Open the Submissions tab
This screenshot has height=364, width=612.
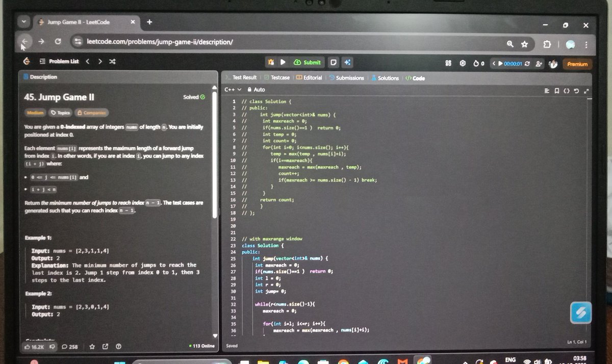click(347, 78)
